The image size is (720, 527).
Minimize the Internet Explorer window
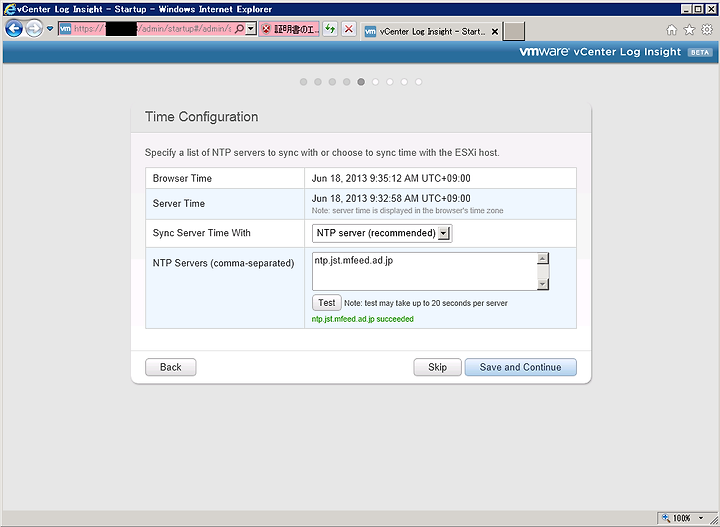tap(686, 9)
